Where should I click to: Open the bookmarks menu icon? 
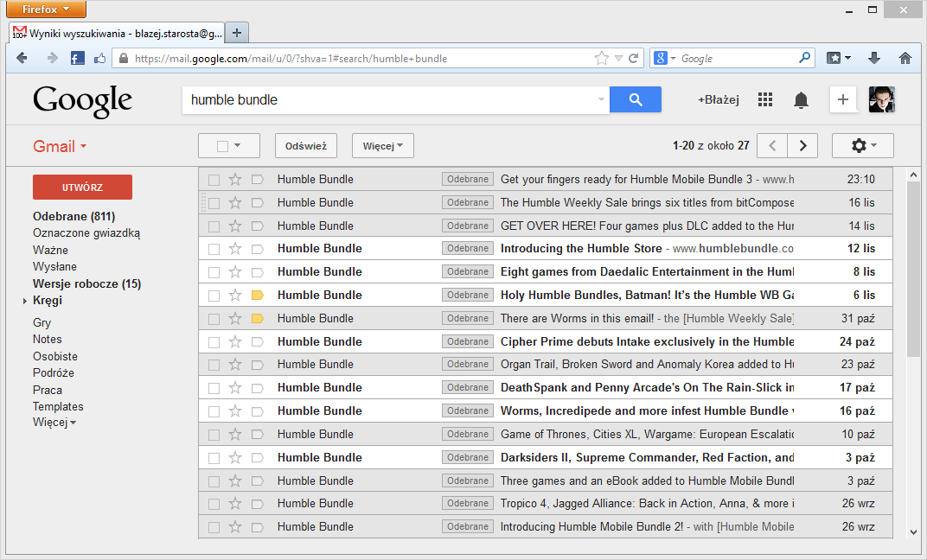838,58
